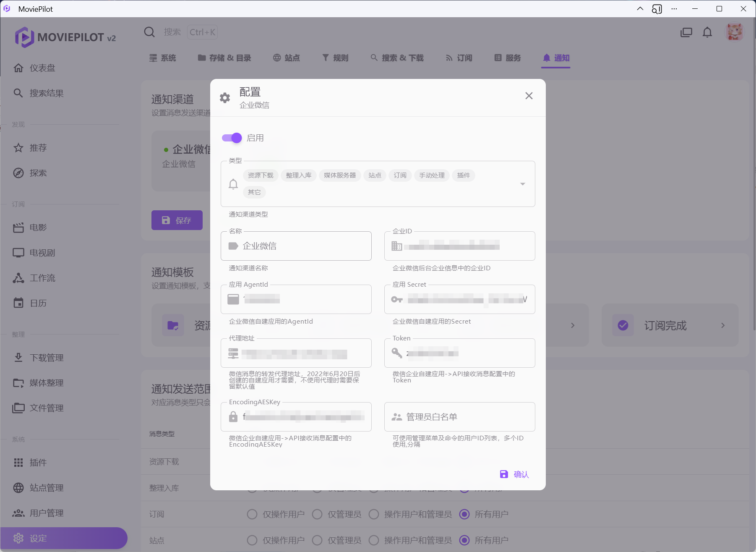Viewport: 756px width, 552px height.
Task: Click the user avatar in top right
Action: [x=734, y=32]
